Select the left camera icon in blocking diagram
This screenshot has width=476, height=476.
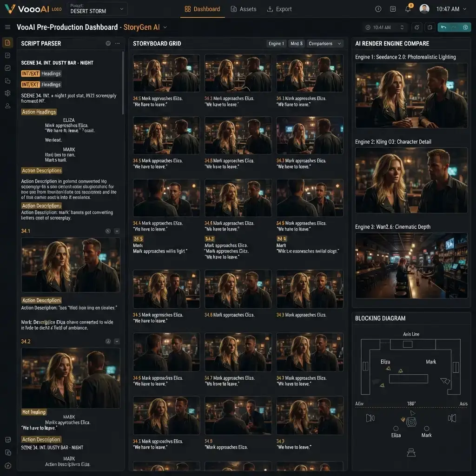pyautogui.click(x=370, y=418)
